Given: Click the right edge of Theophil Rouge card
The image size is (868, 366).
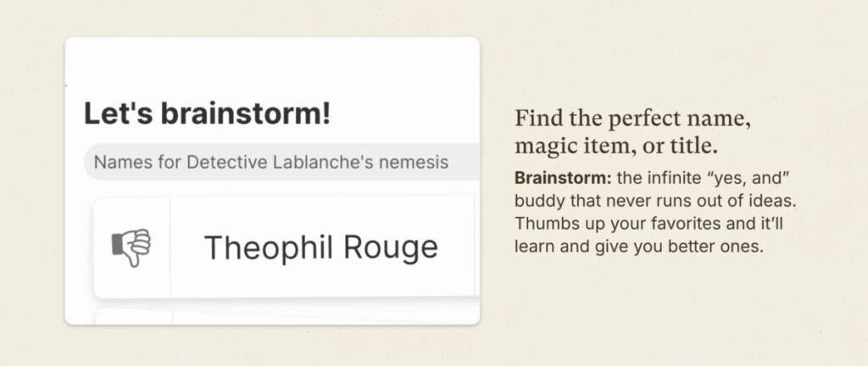Looking at the screenshot, I should click(476, 247).
